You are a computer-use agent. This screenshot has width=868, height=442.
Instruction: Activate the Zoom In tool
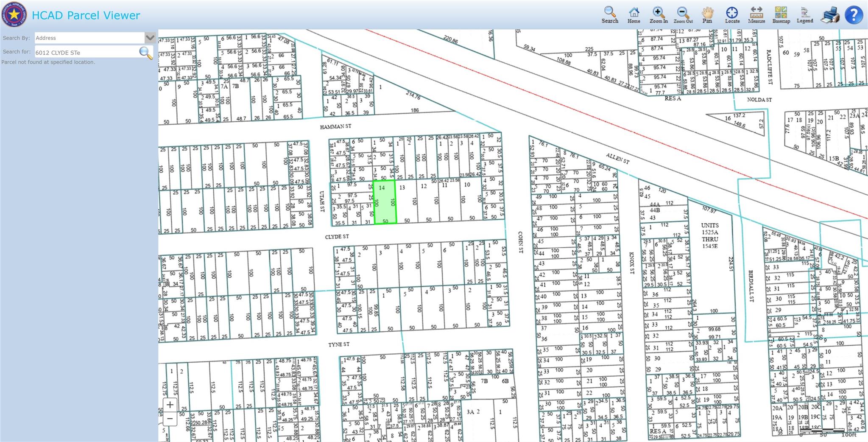tap(659, 14)
